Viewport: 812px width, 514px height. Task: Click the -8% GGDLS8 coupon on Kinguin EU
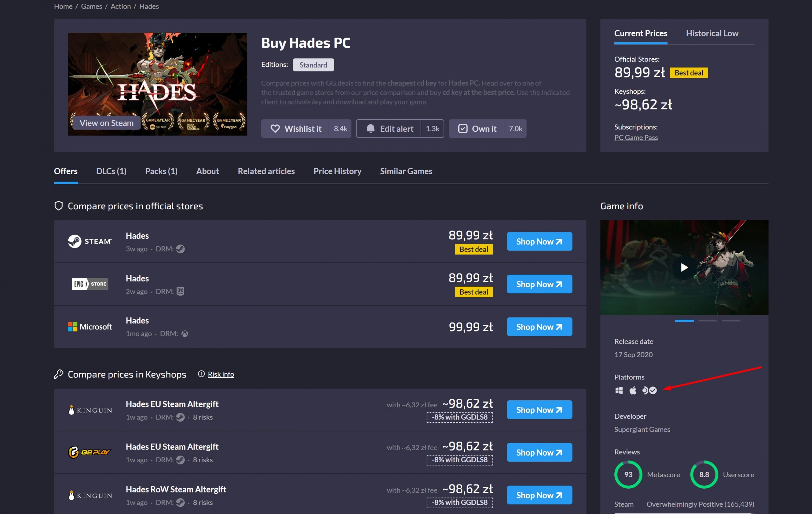460,417
